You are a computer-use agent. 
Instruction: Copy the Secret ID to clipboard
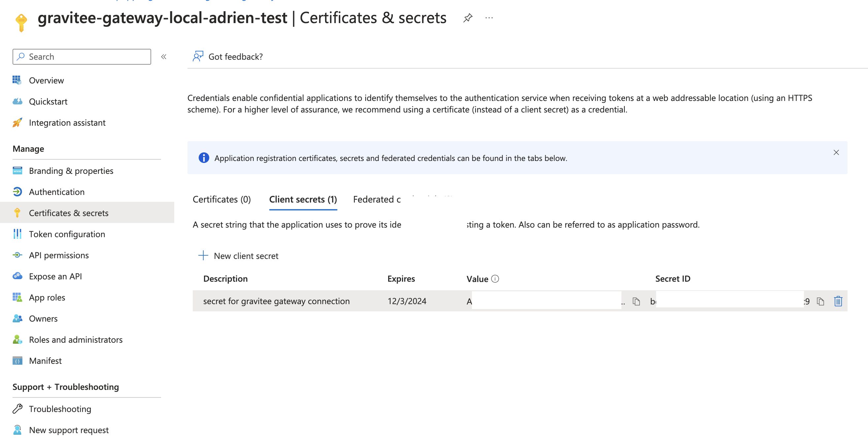tap(820, 301)
